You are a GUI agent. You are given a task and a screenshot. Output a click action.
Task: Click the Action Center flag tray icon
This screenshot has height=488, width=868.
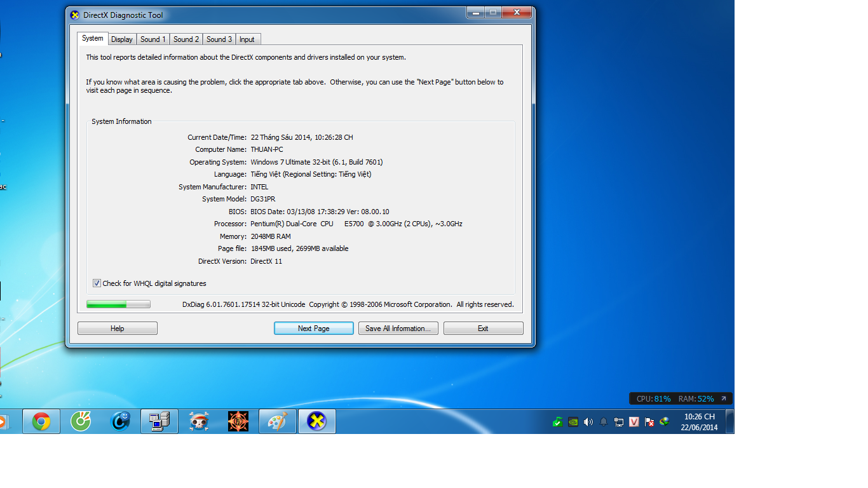click(x=649, y=421)
